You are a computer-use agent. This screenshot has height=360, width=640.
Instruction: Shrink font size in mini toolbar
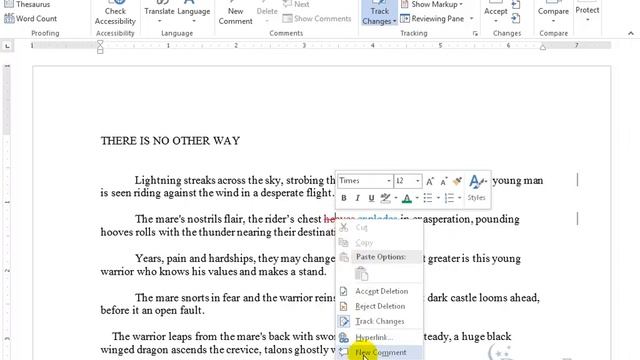coord(443,181)
